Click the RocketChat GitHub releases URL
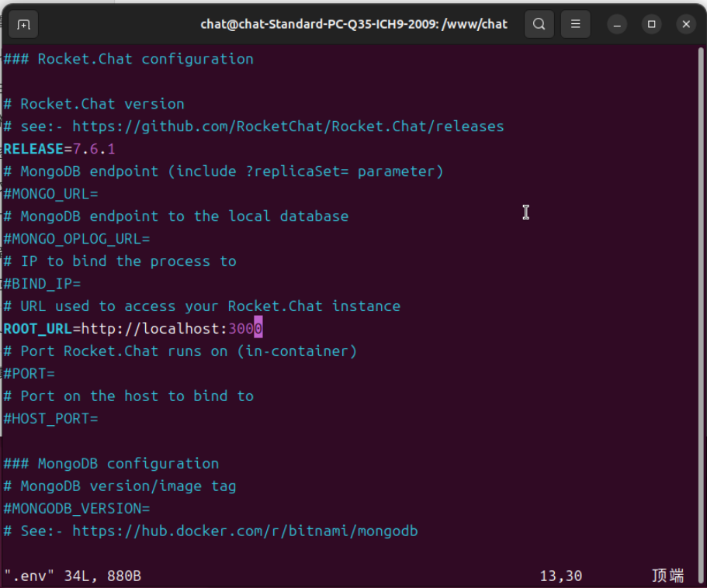 pyautogui.click(x=288, y=126)
